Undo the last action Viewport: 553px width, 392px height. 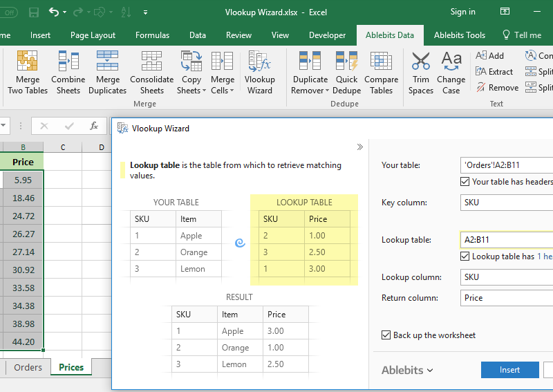54,12
